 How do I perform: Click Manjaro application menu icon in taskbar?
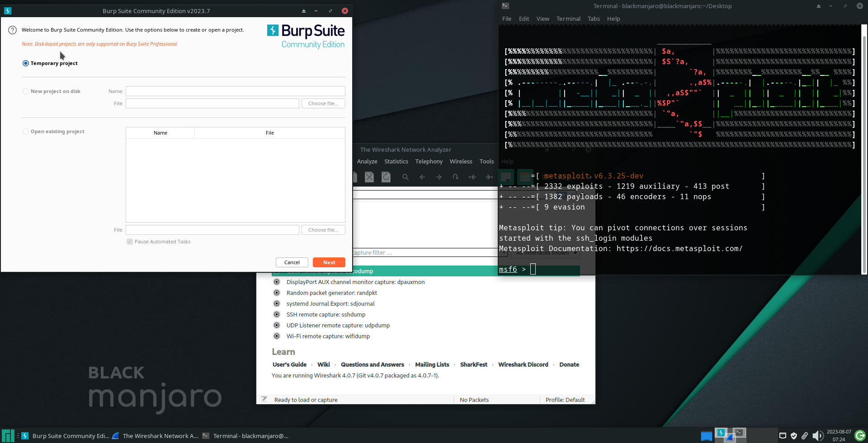point(8,436)
